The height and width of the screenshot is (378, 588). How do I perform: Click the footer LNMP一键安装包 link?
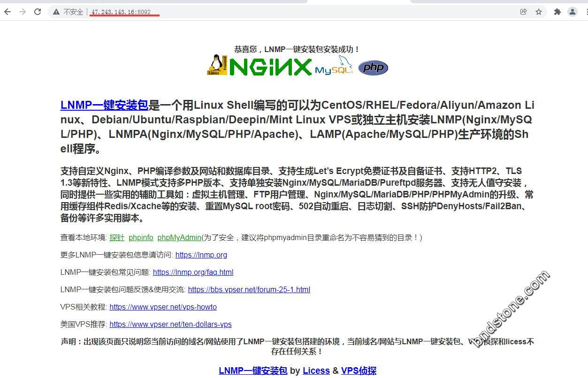point(253,370)
